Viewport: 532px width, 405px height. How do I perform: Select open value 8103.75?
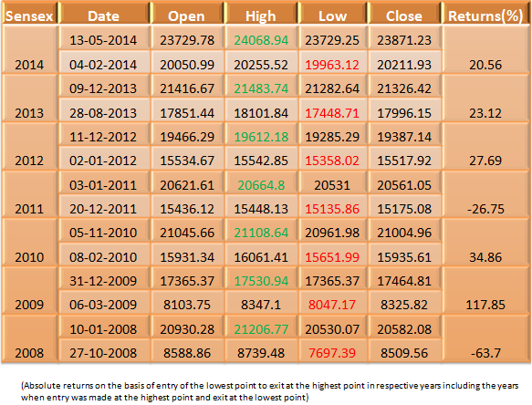pyautogui.click(x=187, y=305)
